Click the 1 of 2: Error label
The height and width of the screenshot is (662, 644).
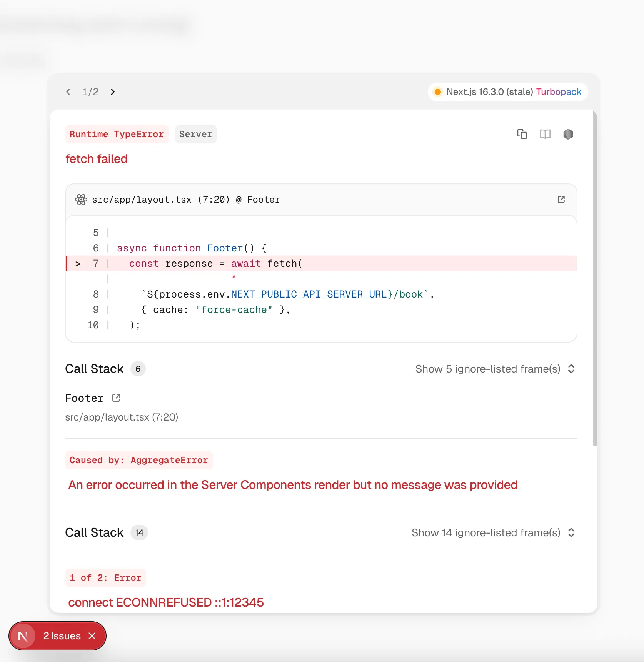(x=105, y=578)
